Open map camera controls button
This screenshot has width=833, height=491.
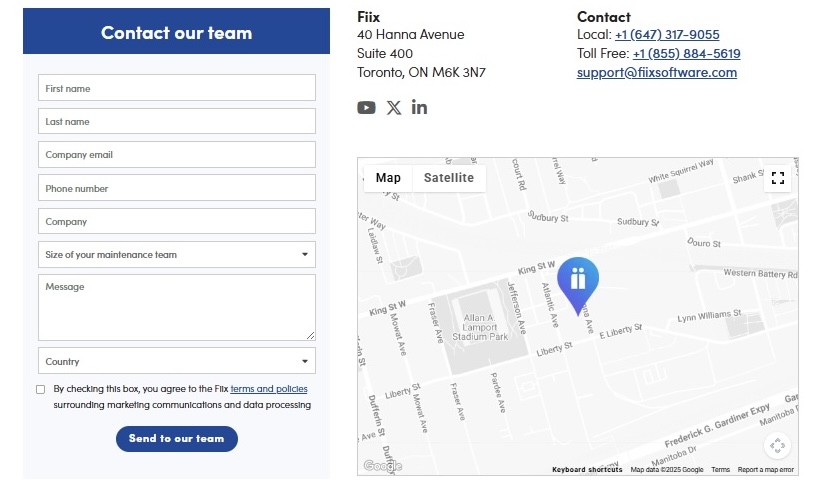click(x=778, y=446)
